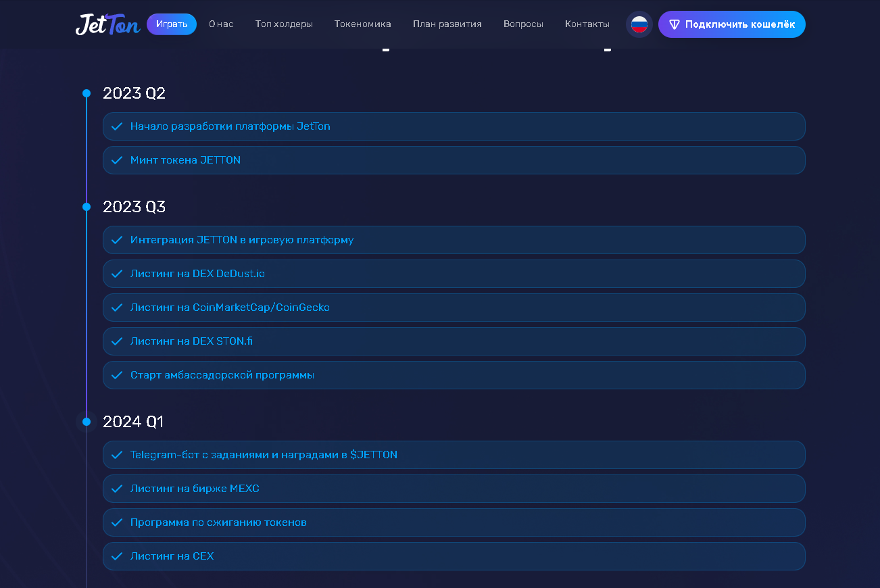Image resolution: width=880 pixels, height=588 pixels.
Task: Click the "Подключить кошелёк" wallet button
Action: point(732,24)
